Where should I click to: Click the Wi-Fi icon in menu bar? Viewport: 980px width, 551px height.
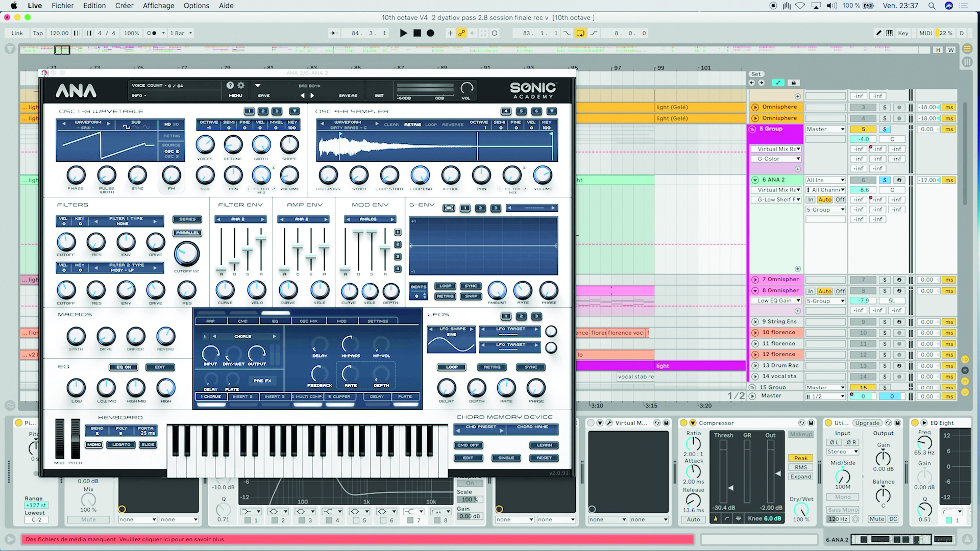click(800, 6)
